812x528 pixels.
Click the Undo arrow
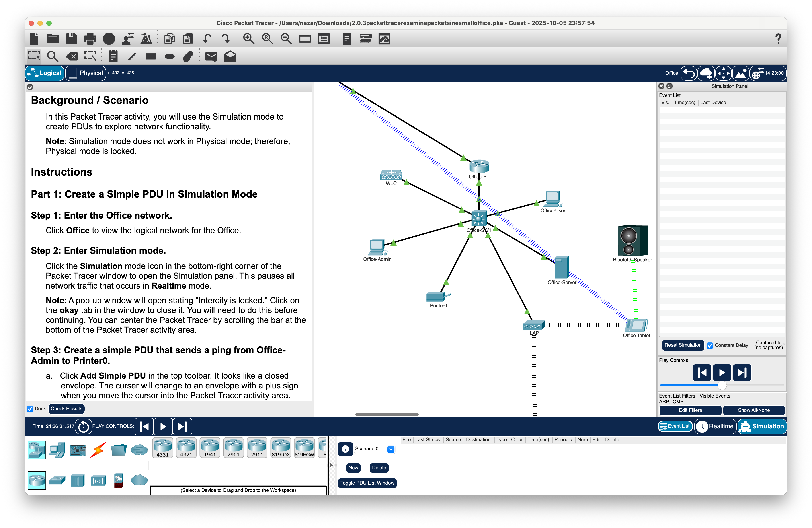(x=207, y=39)
